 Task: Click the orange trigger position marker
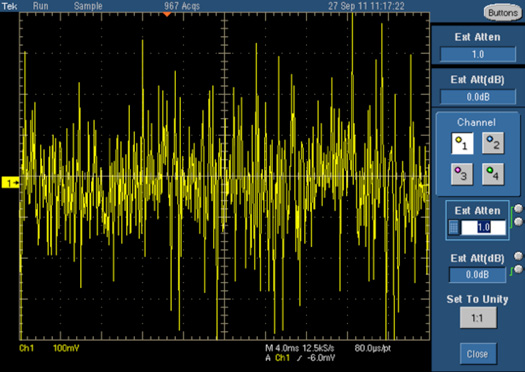(x=167, y=14)
